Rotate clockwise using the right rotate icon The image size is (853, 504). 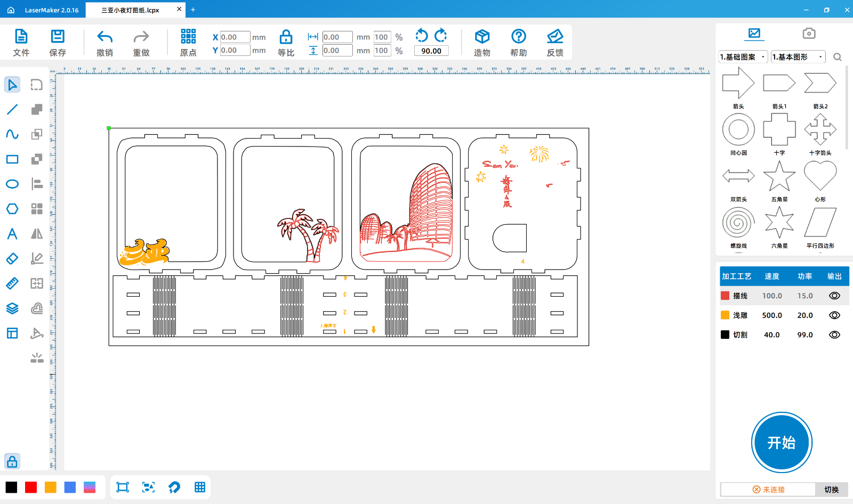[441, 36]
